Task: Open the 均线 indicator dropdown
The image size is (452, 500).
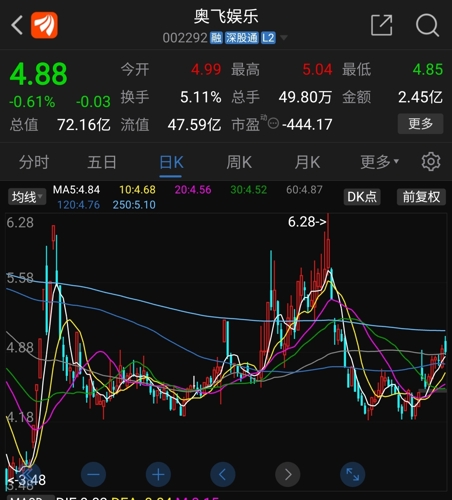Action: [x=27, y=197]
